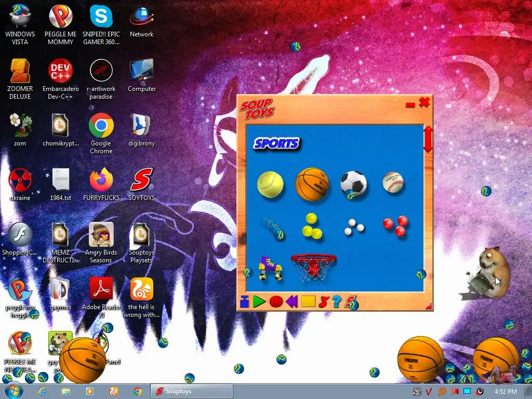Select the 1984.txt file icon
This screenshot has width=532, height=399.
click(60, 184)
